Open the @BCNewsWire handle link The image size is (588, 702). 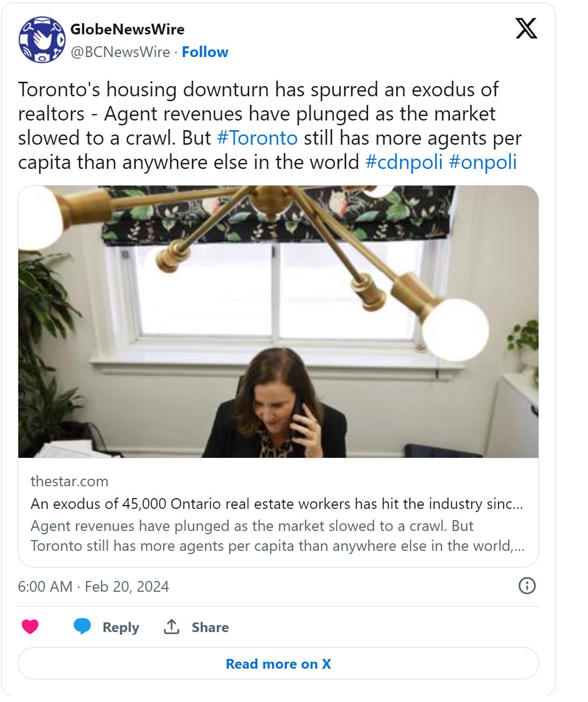120,52
